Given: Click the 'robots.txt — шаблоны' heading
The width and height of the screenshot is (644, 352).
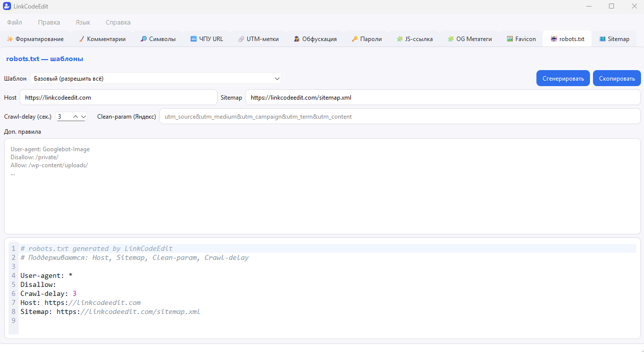Looking at the screenshot, I should coord(45,59).
